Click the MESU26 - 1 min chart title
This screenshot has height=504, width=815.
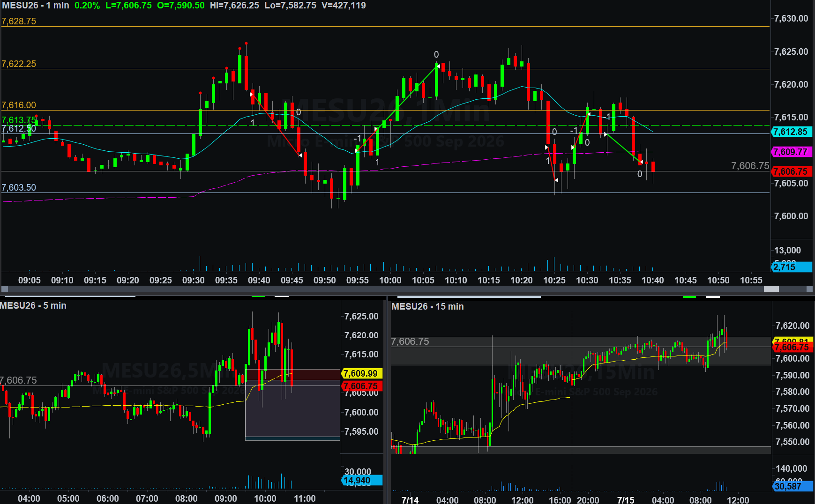click(36, 6)
